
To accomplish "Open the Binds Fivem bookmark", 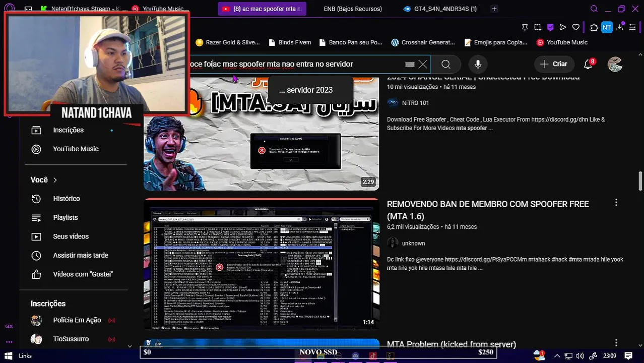I will pyautogui.click(x=290, y=42).
